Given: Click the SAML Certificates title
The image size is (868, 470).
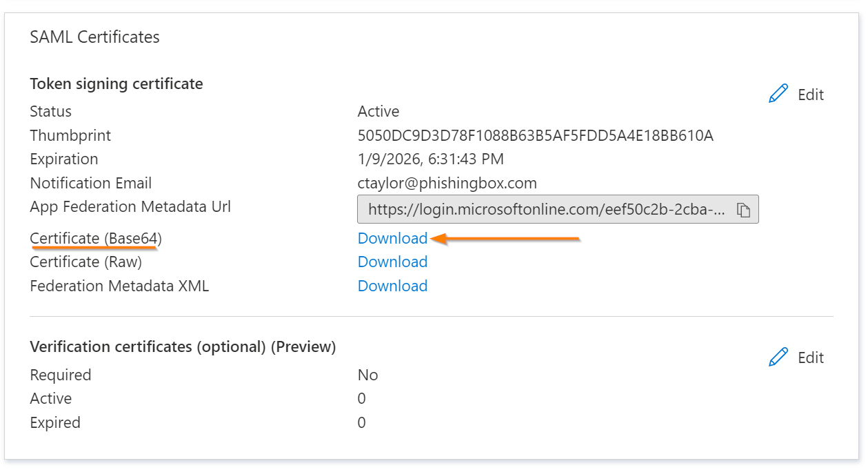Looking at the screenshot, I should click(x=94, y=37).
